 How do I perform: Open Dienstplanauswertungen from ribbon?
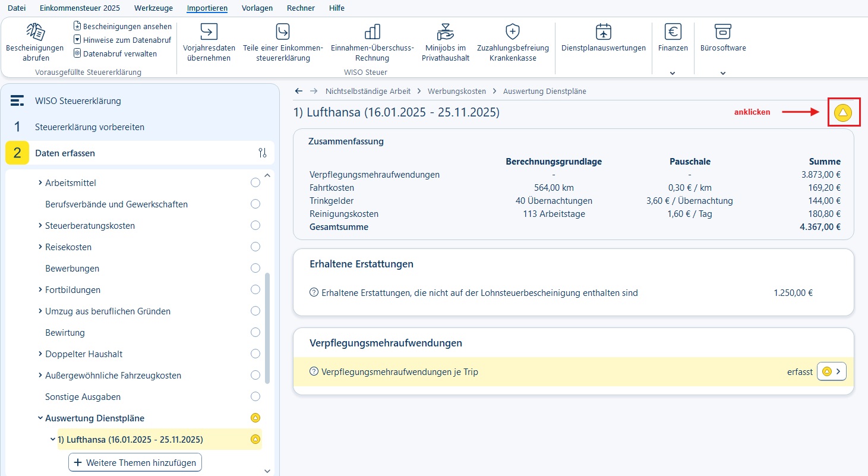(x=604, y=38)
